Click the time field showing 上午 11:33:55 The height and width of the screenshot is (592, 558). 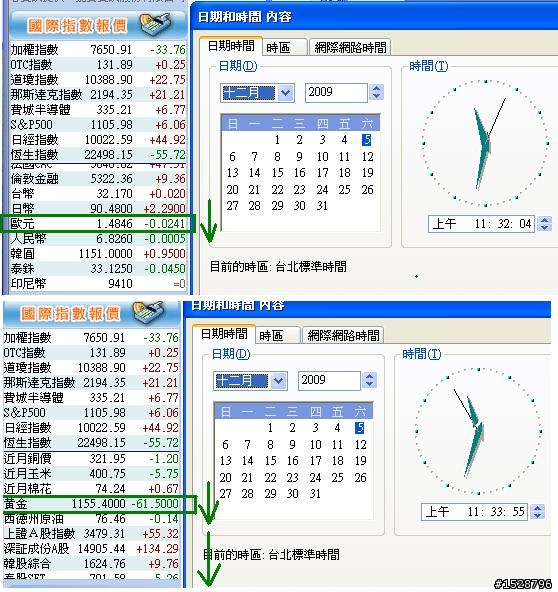[x=474, y=512]
